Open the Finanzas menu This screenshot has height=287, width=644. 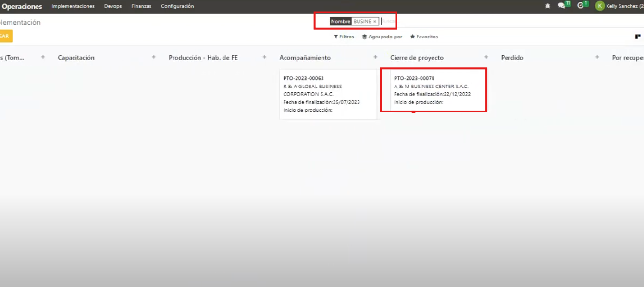[141, 6]
